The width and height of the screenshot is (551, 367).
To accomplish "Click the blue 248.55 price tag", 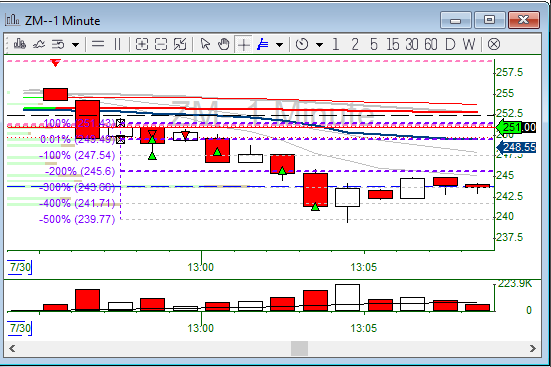I will tap(516, 147).
